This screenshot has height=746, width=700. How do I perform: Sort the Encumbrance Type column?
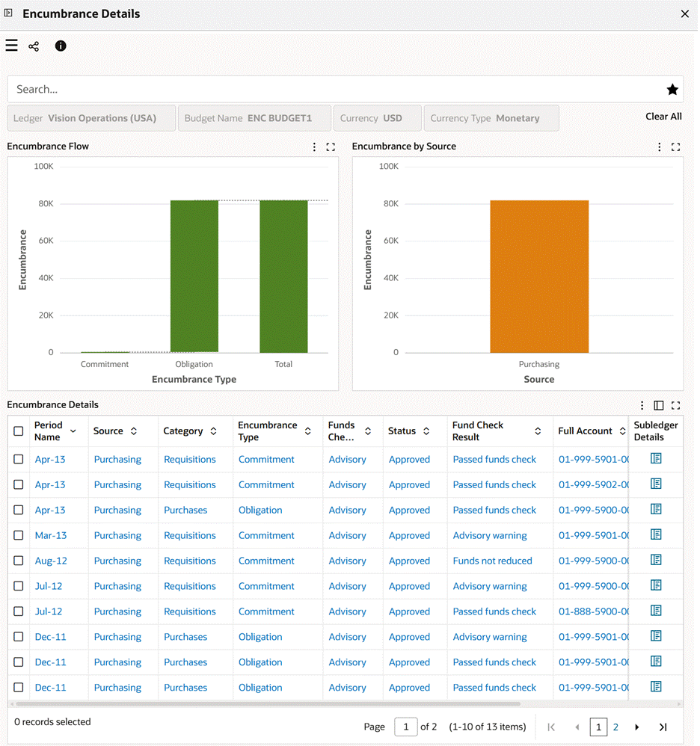308,431
